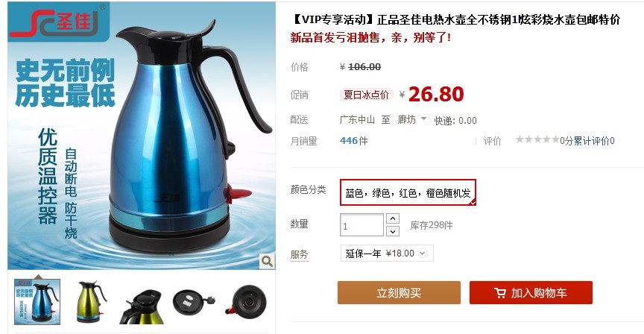
Task: Click the 圣佳 brand logo
Action: pos(58,22)
